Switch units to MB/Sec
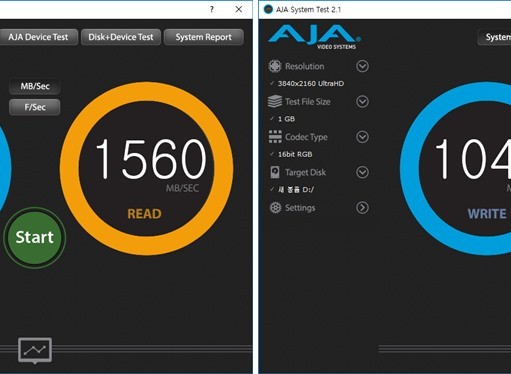 coord(35,86)
